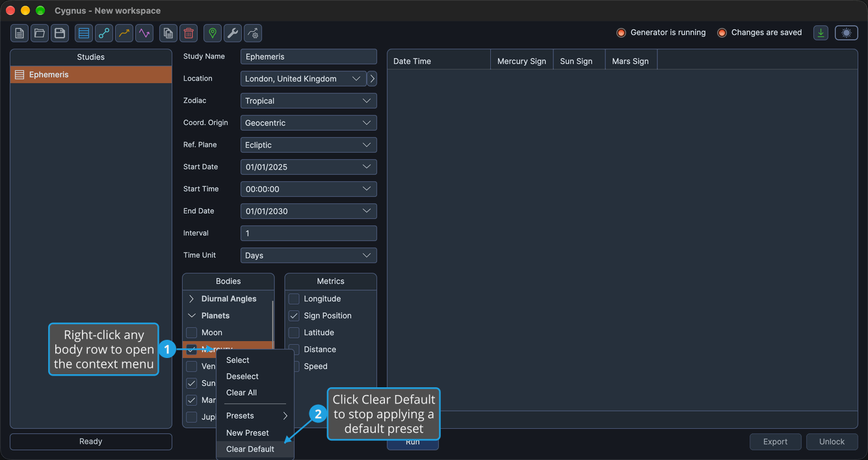Click the table icon beside Ephemeris study
The image size is (868, 460).
pos(20,75)
